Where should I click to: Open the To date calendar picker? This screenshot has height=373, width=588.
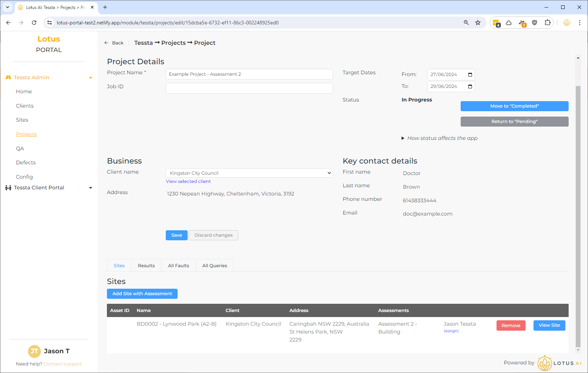click(x=470, y=86)
